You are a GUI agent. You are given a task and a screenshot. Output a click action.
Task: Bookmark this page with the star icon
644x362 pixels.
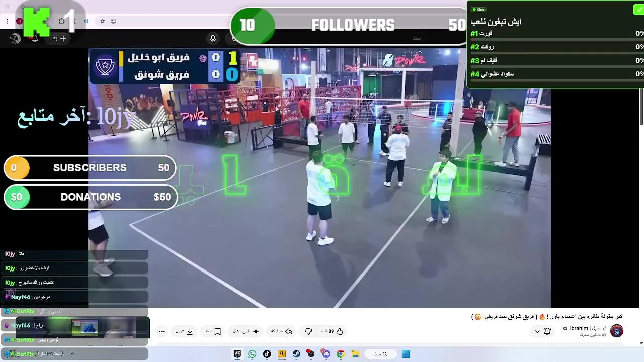pos(103,21)
